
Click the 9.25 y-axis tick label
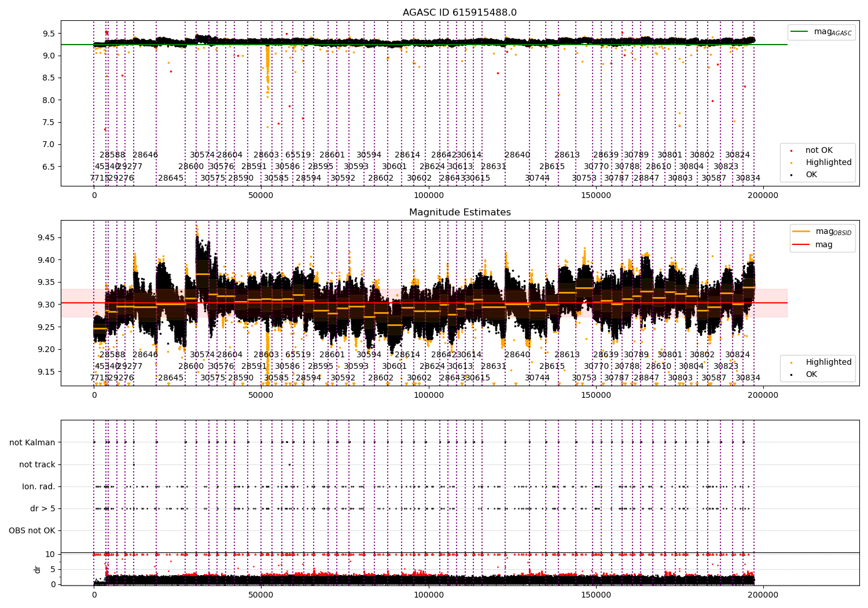46,327
